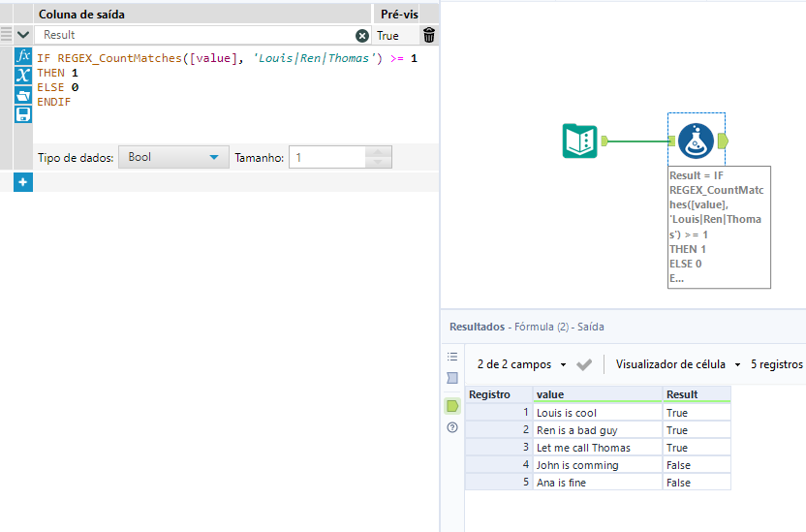Open the results help question icon
The height and width of the screenshot is (532, 806).
[x=452, y=427]
